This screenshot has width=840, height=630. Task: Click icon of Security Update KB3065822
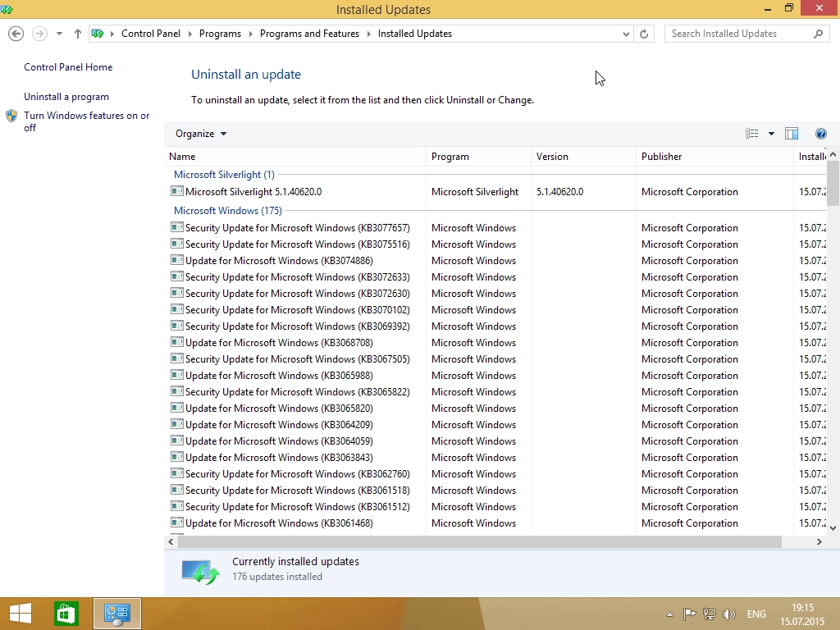(177, 391)
